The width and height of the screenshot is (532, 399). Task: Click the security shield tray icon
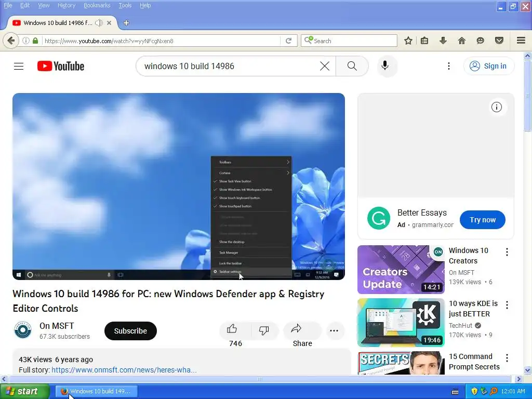point(474,391)
